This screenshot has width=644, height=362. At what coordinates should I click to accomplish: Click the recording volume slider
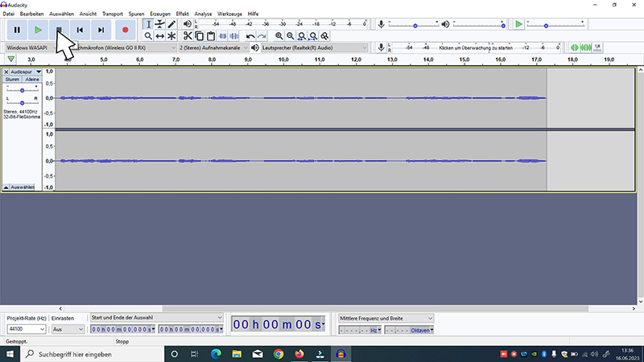pos(413,26)
